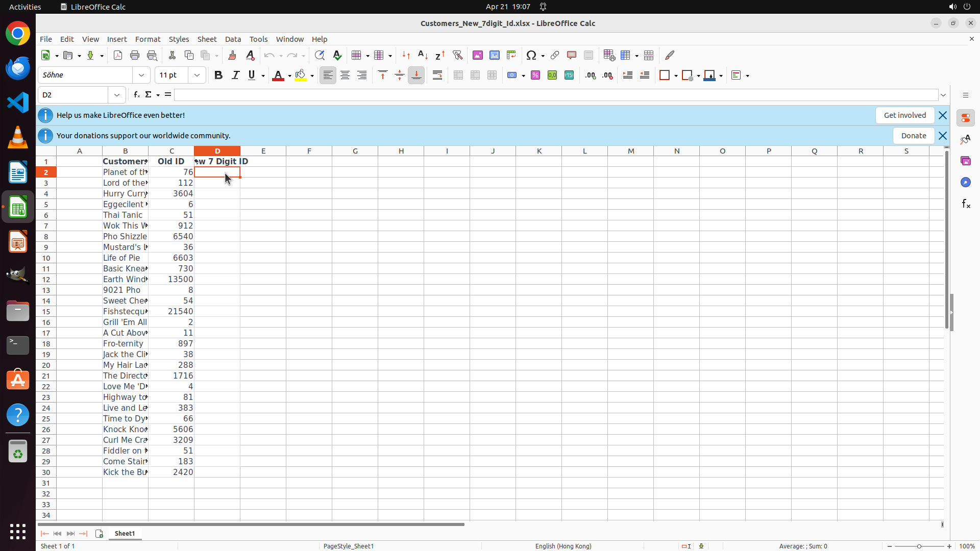Click Export as PDF icon
This screenshot has width=980, height=551.
coord(118,55)
